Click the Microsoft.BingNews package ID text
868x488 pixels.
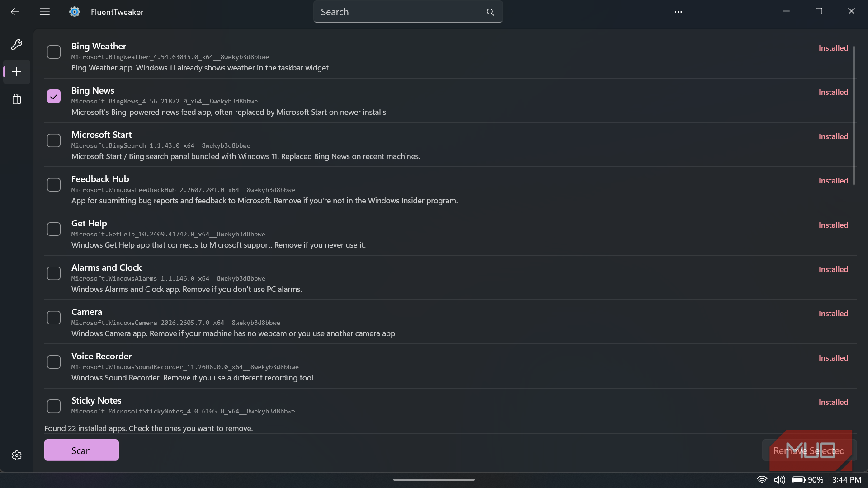coord(165,101)
